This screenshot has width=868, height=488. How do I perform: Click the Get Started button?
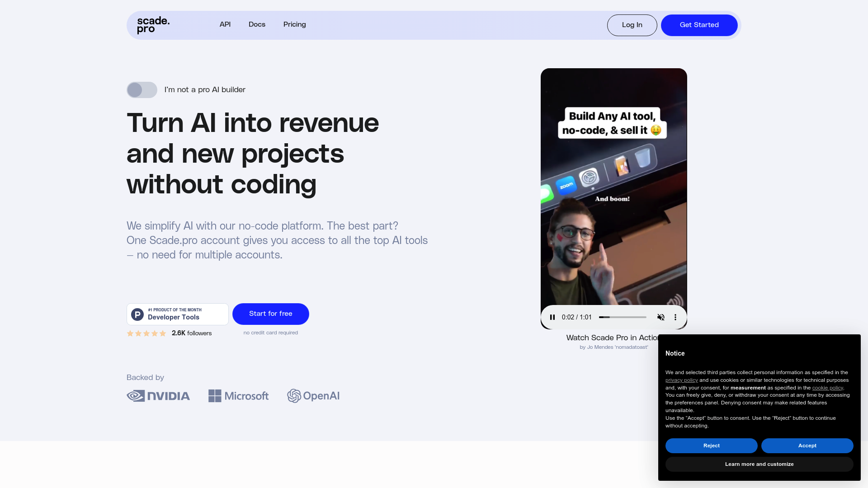click(x=699, y=25)
